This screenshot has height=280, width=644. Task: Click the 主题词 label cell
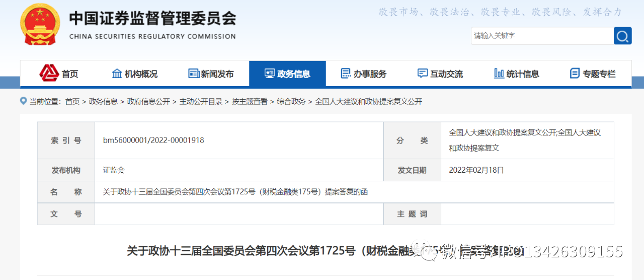(x=412, y=214)
